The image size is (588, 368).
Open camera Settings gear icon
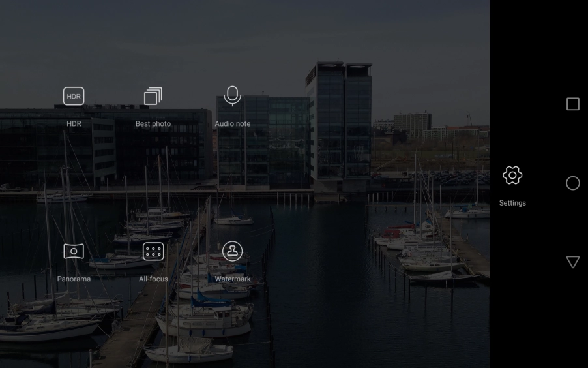[512, 175]
